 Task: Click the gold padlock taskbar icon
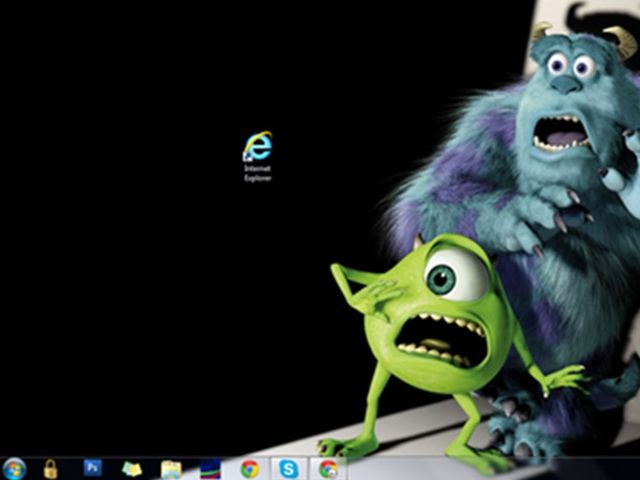click(50, 469)
